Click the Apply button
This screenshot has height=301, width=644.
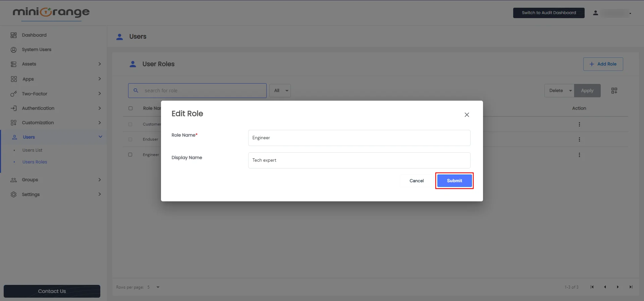click(587, 91)
